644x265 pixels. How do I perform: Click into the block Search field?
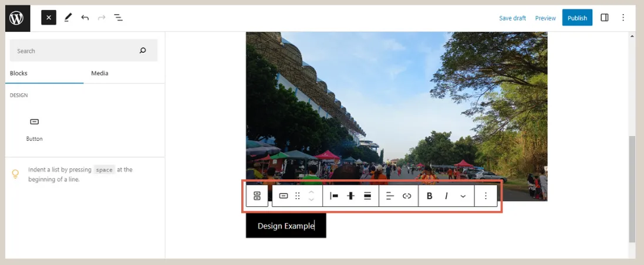tap(84, 50)
